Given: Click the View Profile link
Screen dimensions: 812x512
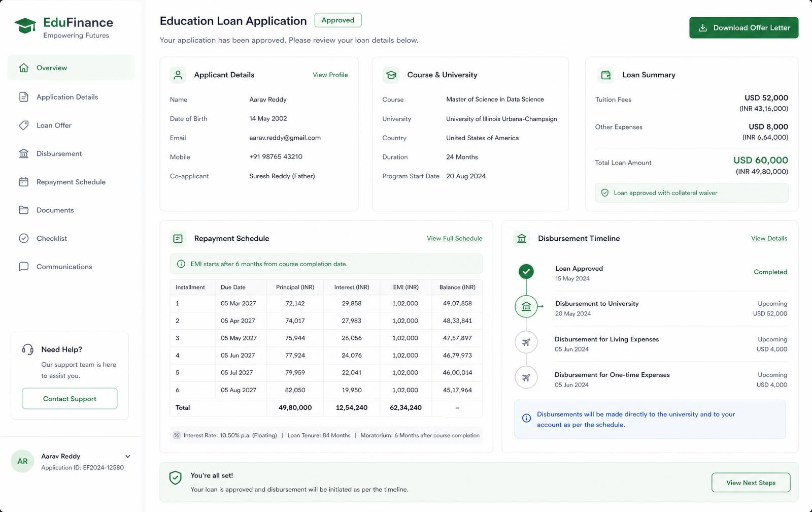Looking at the screenshot, I should coord(330,75).
